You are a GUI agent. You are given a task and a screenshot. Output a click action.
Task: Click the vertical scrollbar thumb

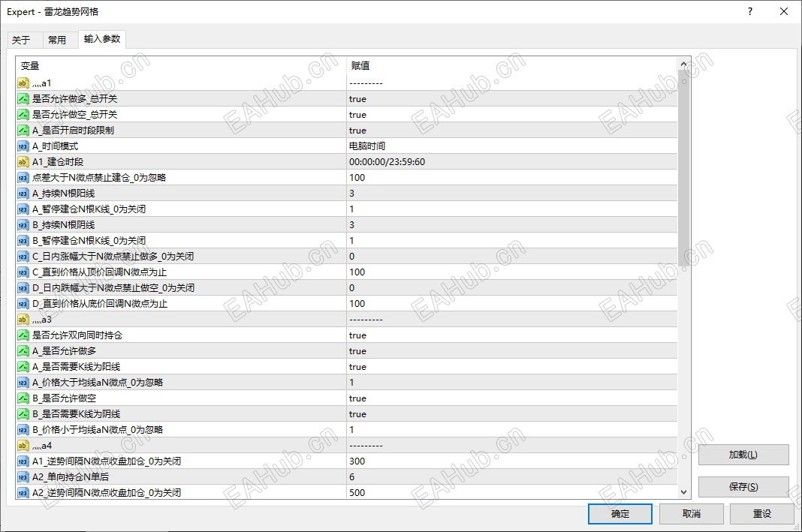click(684, 167)
